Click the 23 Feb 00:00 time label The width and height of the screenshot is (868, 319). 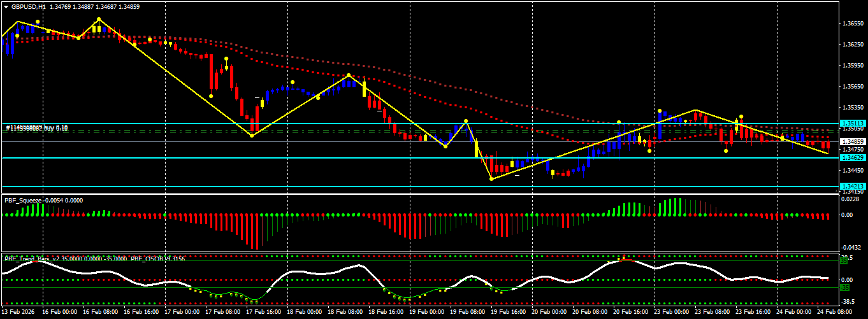670,313
